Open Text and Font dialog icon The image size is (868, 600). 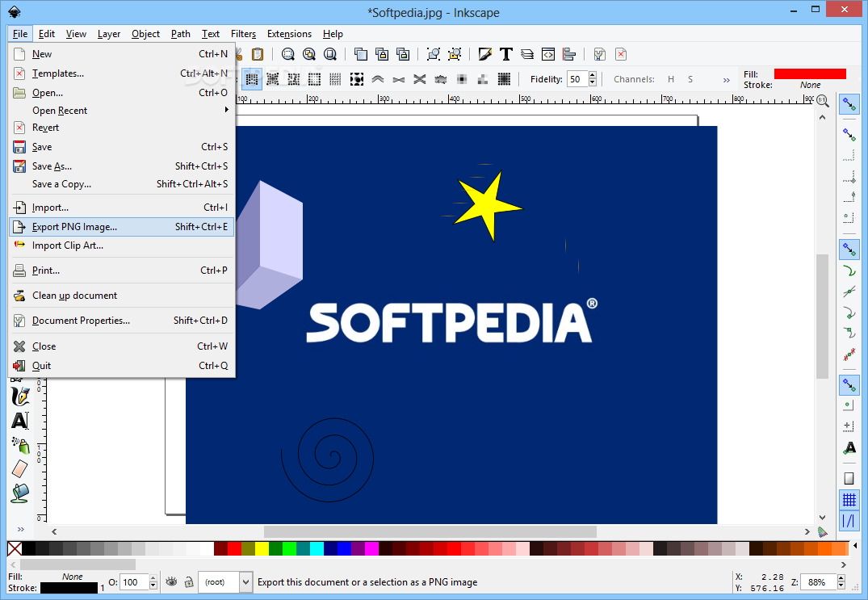[x=506, y=54]
